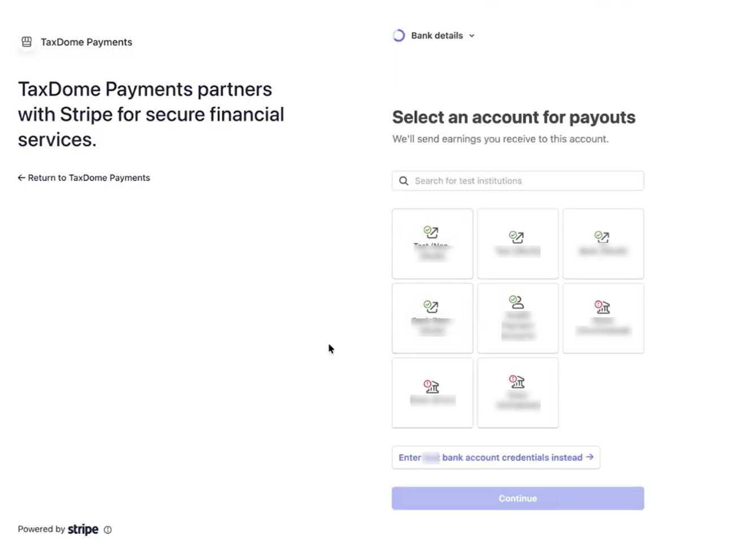Click arrow icon on bank credentials link

[590, 457]
